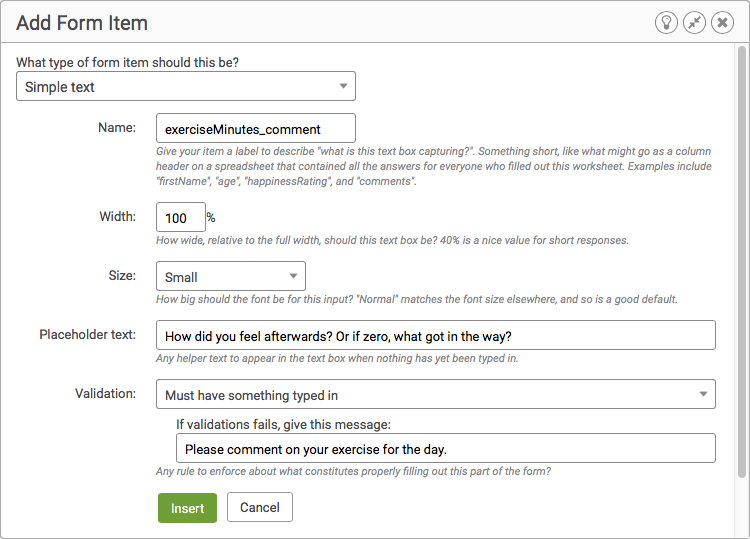The width and height of the screenshot is (750, 539).
Task: Click the collapse dialog arrows icon
Action: [x=694, y=22]
